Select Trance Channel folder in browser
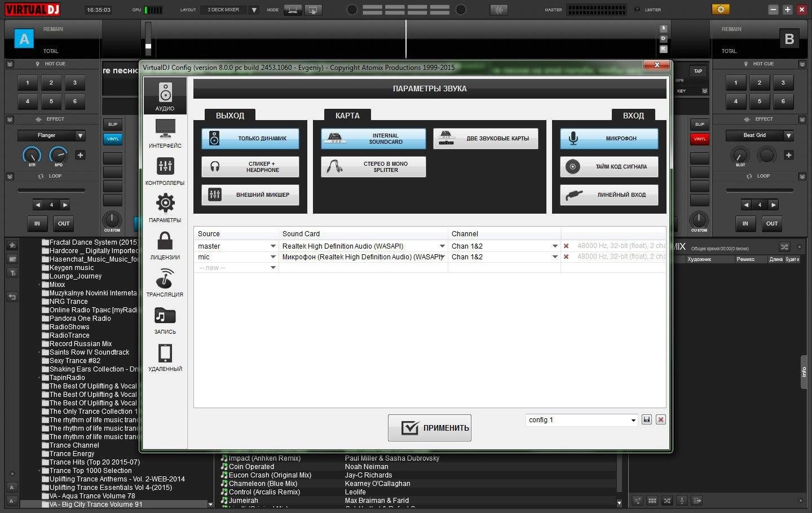The height and width of the screenshot is (513, 812). [74, 445]
